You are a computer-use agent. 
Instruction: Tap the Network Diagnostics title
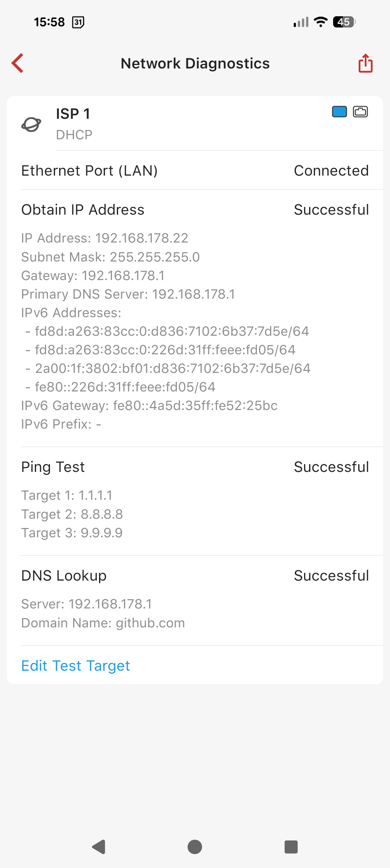tap(195, 63)
